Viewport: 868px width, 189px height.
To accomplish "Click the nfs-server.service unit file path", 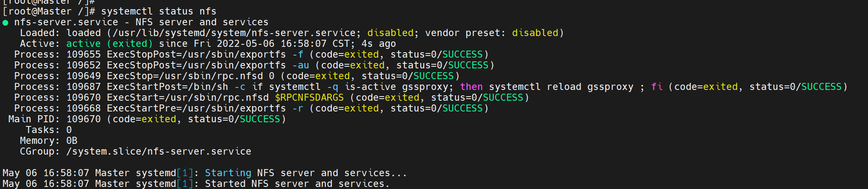I will [x=234, y=33].
